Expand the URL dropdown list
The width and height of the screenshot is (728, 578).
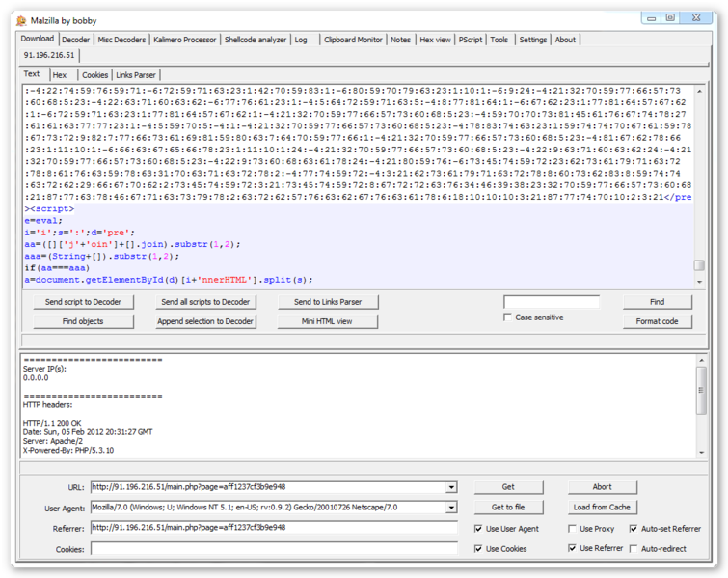pos(451,487)
